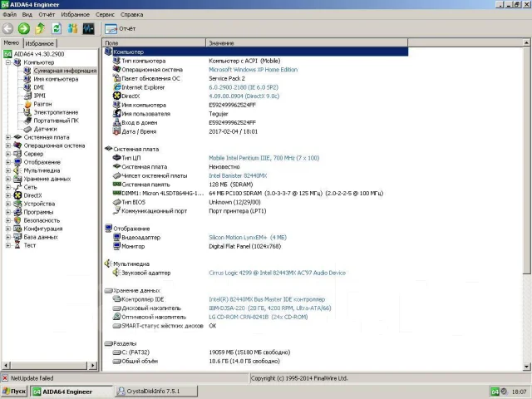Open Датчики sensors tree item
This screenshot has height=399, width=532.
tap(46, 129)
